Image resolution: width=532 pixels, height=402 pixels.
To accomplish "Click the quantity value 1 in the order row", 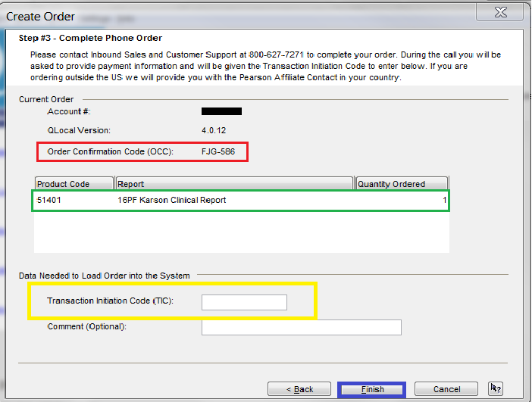I will (x=444, y=201).
